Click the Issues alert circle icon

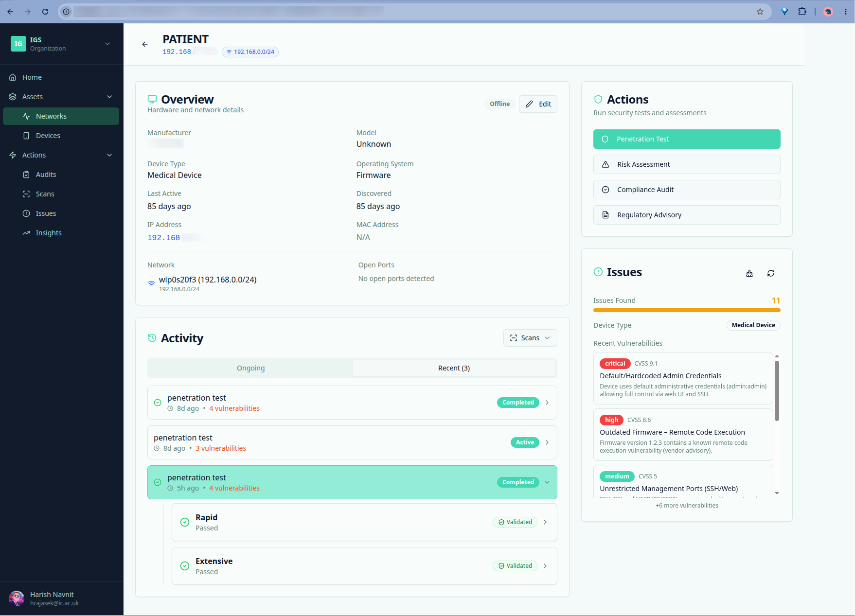pos(598,272)
